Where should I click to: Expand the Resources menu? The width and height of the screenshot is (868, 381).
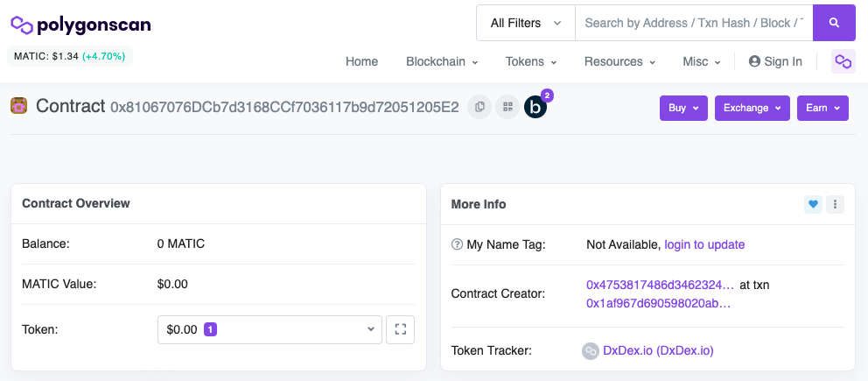pos(619,62)
